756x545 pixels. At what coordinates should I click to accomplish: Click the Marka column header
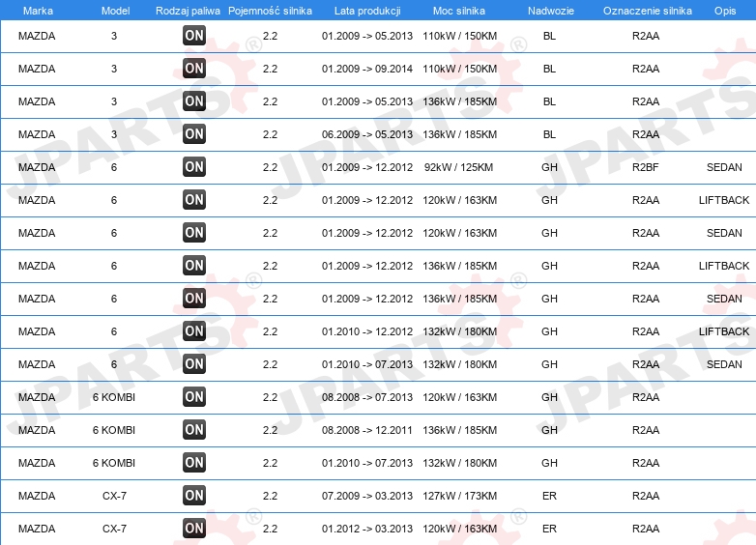click(x=38, y=11)
